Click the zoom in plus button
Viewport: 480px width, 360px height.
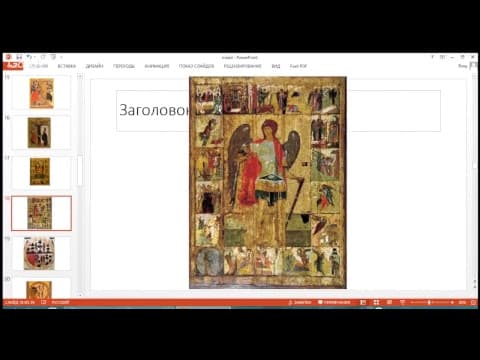click(x=452, y=302)
